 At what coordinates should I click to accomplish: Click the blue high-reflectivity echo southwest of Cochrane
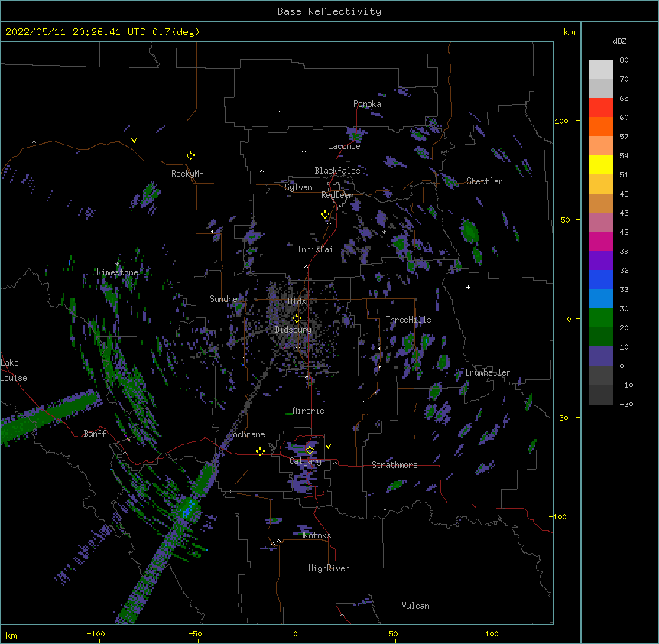(187, 510)
